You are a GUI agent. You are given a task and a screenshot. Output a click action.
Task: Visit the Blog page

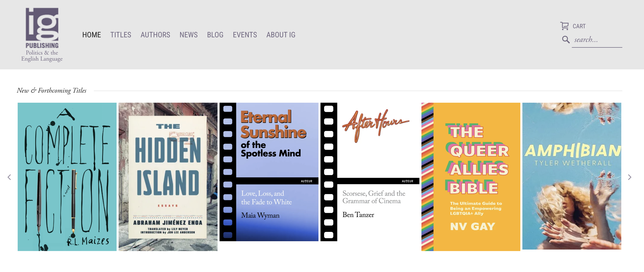click(x=215, y=35)
